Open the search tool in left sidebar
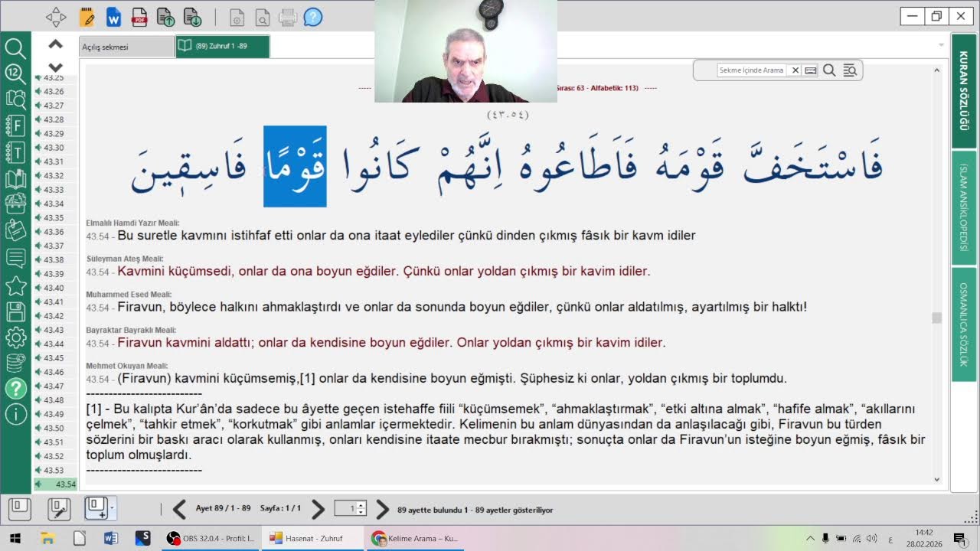The width and height of the screenshot is (980, 551). tap(15, 48)
